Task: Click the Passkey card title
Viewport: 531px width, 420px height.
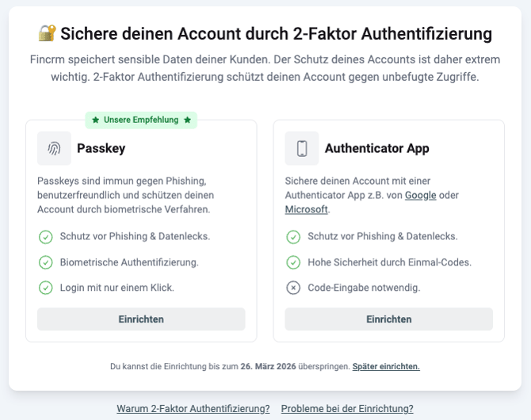Action: click(x=101, y=148)
